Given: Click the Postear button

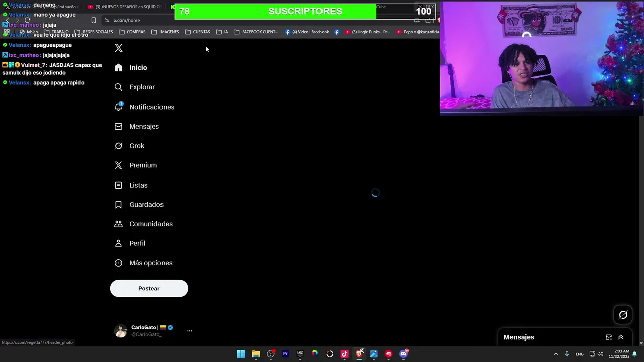Looking at the screenshot, I should click(x=149, y=288).
